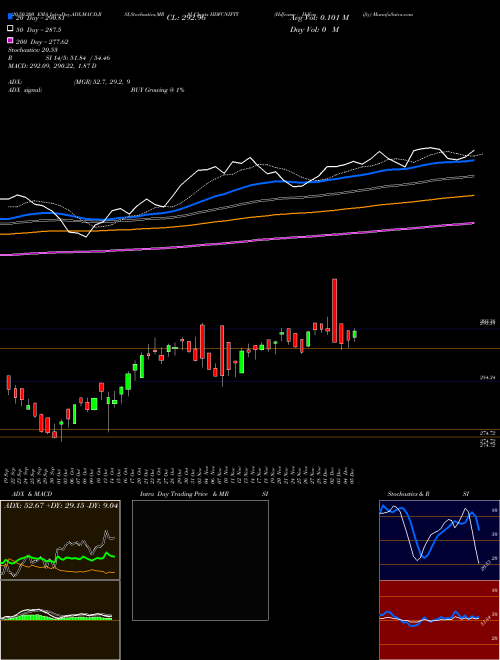This screenshot has height=660, width=500.
Task: Click the 284.24 price axis label
Action: click(489, 378)
